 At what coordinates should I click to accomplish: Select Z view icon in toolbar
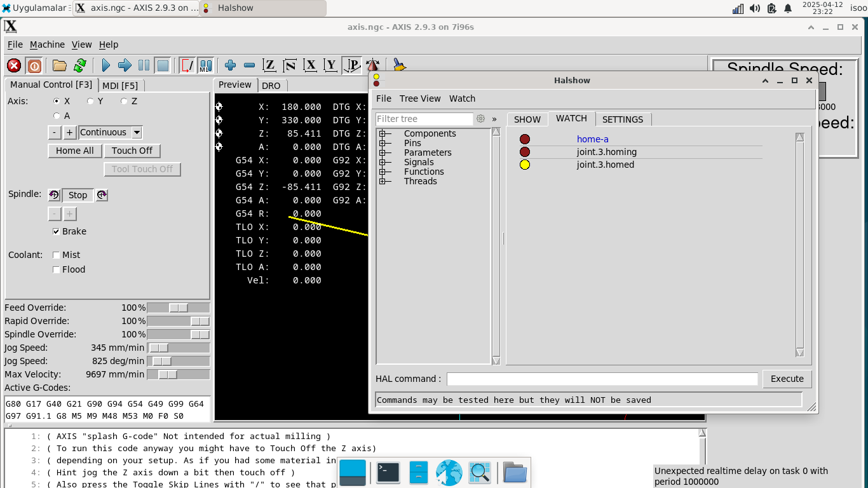(x=269, y=65)
